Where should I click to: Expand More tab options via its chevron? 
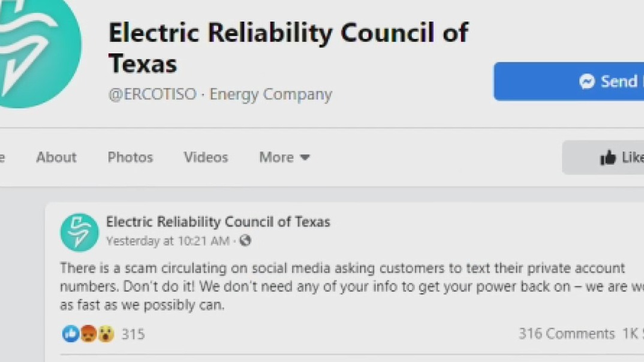[x=305, y=157]
